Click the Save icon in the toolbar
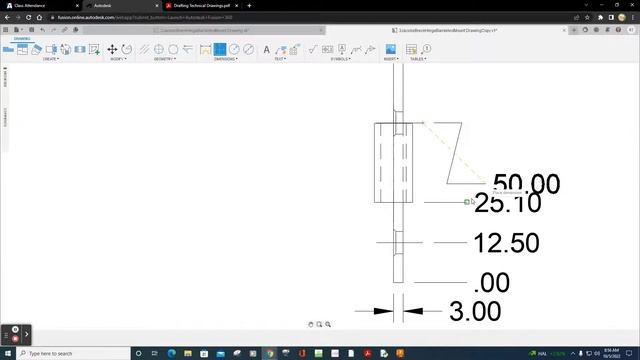 coord(31,30)
